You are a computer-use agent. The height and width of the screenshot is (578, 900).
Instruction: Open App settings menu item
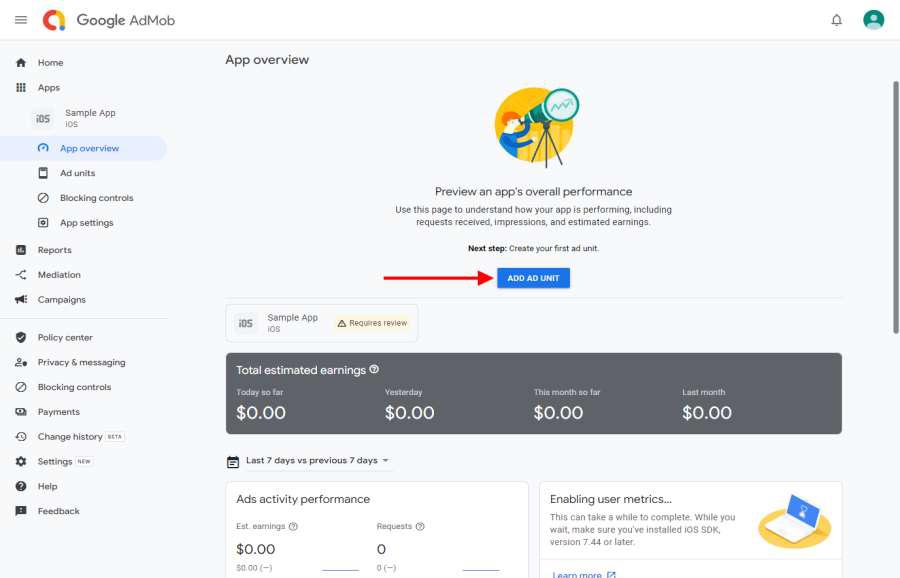point(87,223)
